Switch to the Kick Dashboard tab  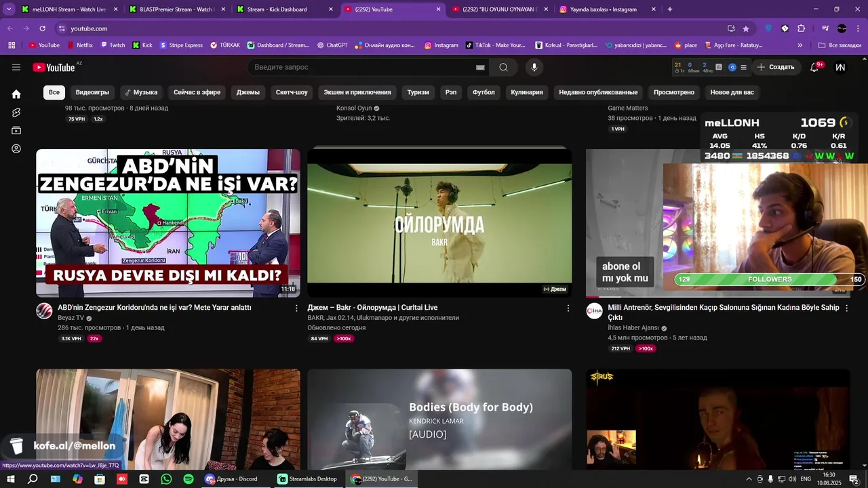(x=283, y=9)
